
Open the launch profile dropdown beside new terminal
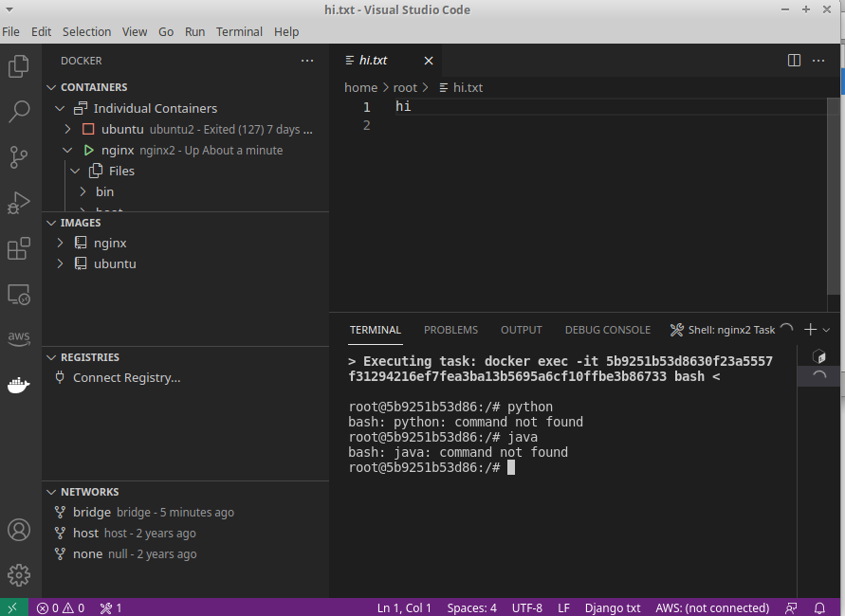tap(826, 330)
